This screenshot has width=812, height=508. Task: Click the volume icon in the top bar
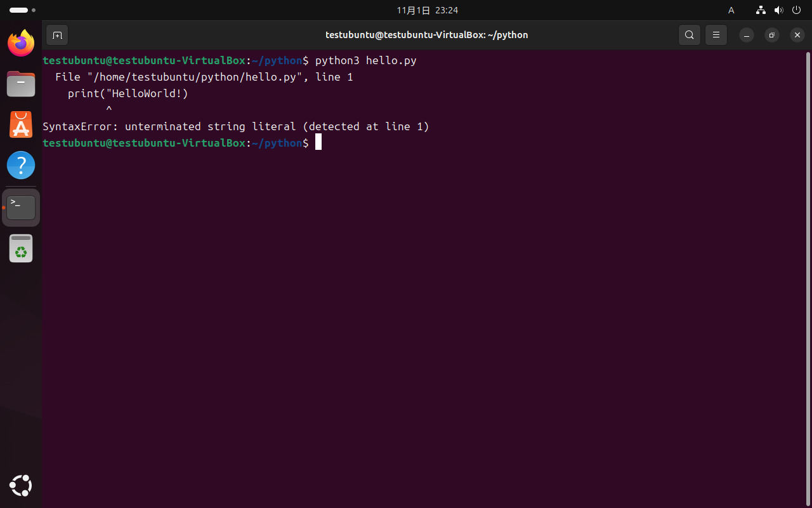(779, 10)
